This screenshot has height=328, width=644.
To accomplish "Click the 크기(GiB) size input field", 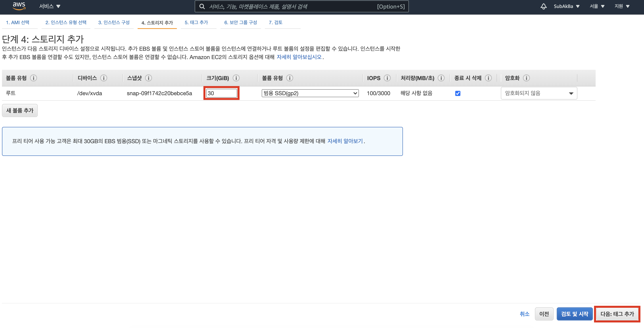I will (x=221, y=93).
